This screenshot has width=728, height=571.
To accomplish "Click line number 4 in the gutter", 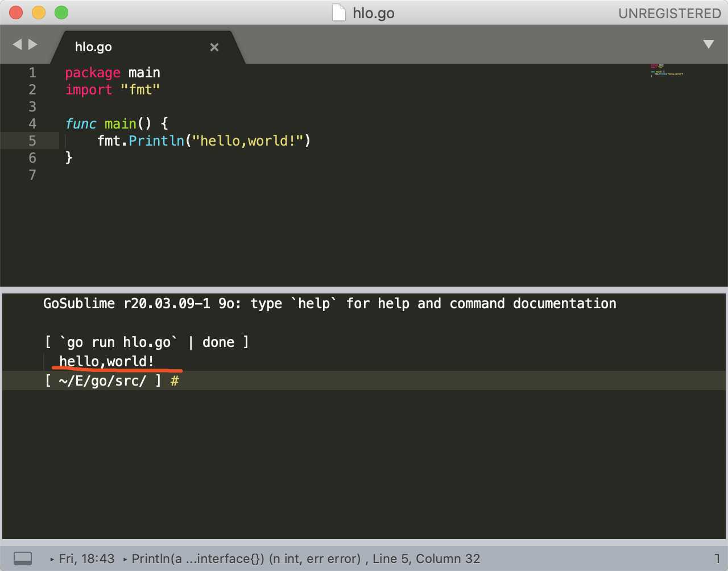I will point(32,124).
